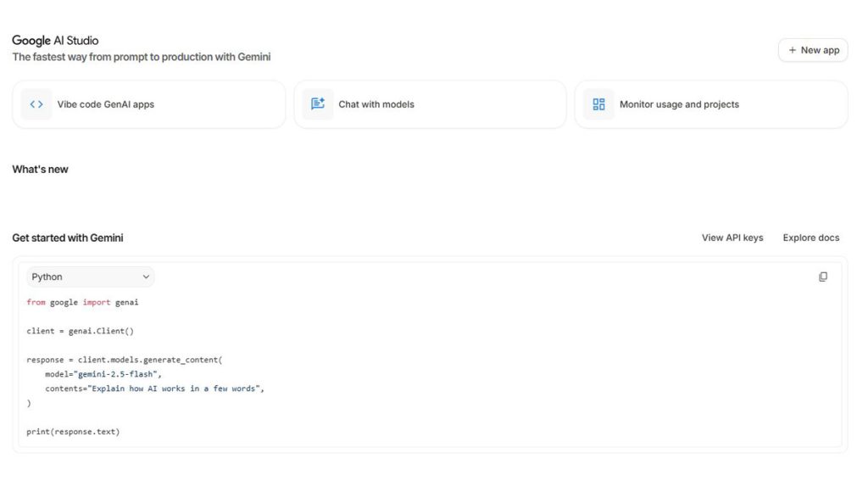
Task: Click the chat sparkle icon beside Chat with models
Action: [318, 104]
